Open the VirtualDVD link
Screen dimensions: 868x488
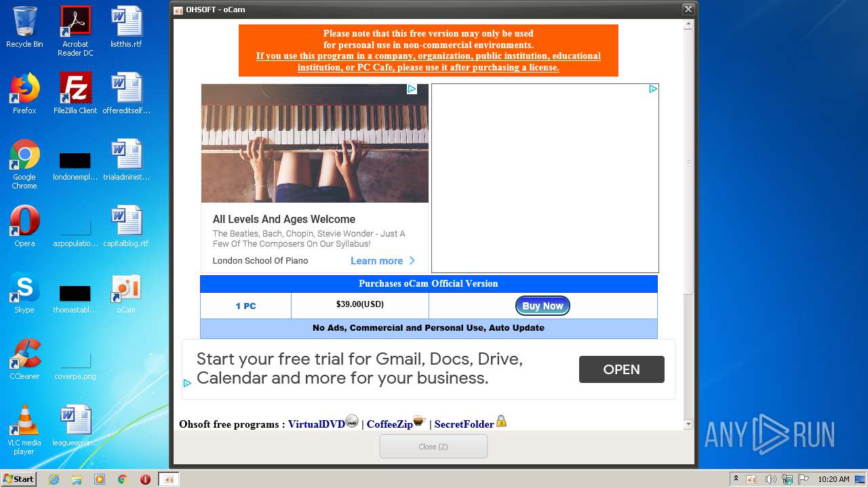(x=317, y=424)
